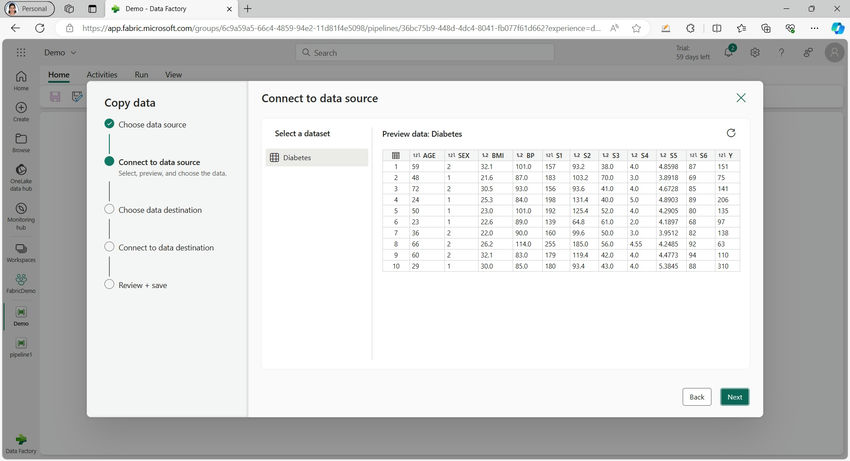Open the Feedback icon
The height and width of the screenshot is (461, 850).
pos(808,53)
